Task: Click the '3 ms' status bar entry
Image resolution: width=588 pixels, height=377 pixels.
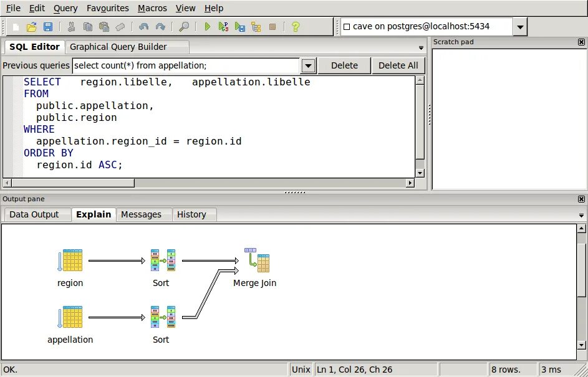Action: click(551, 370)
